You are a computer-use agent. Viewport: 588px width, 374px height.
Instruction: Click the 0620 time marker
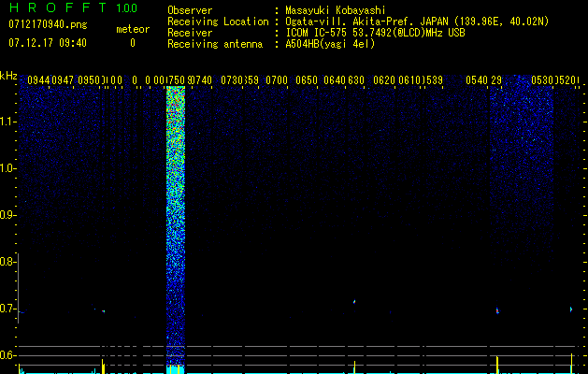pos(384,79)
